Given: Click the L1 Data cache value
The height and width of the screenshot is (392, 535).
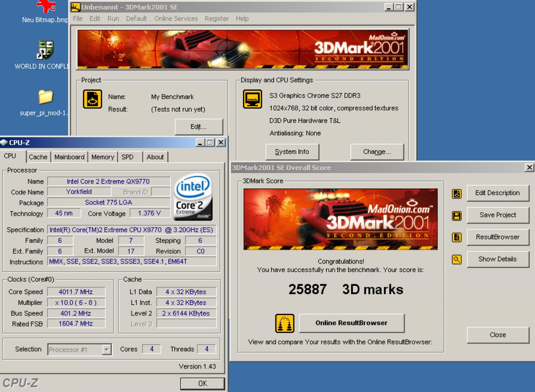Looking at the screenshot, I should click(186, 292).
